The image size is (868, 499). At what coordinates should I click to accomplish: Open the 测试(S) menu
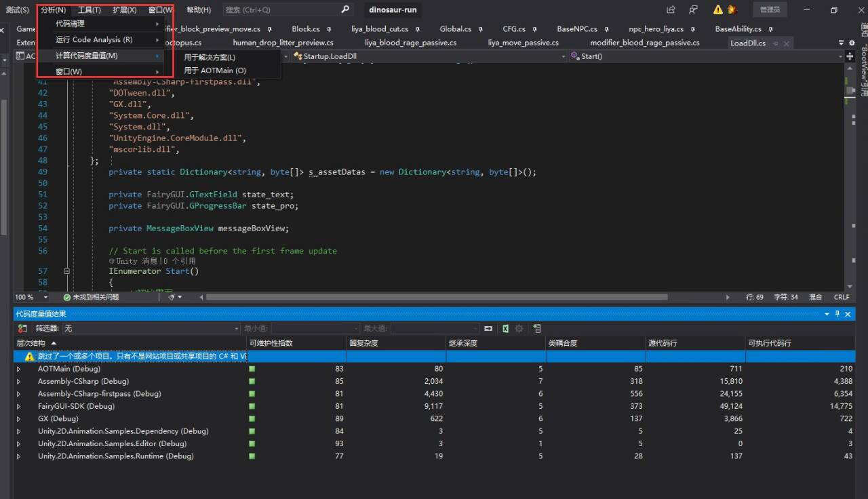tap(17, 10)
